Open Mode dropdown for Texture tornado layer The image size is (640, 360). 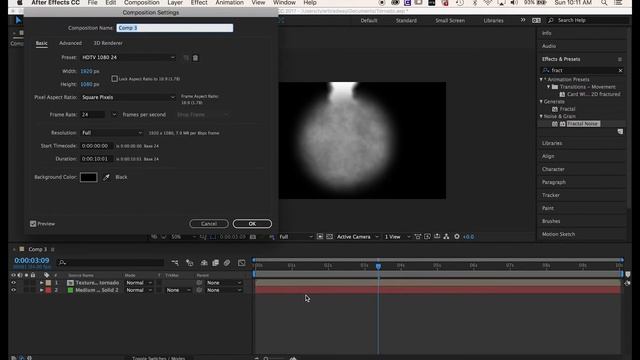[139, 283]
